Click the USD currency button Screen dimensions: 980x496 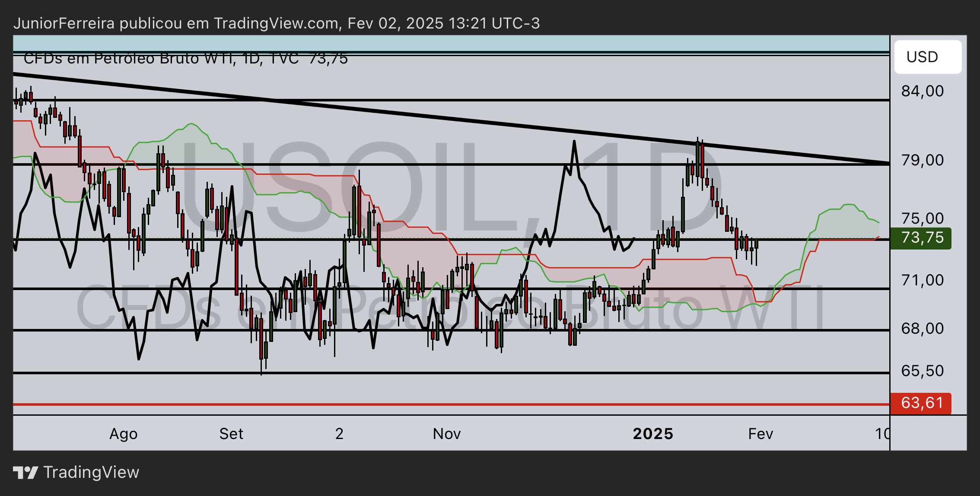click(x=928, y=57)
